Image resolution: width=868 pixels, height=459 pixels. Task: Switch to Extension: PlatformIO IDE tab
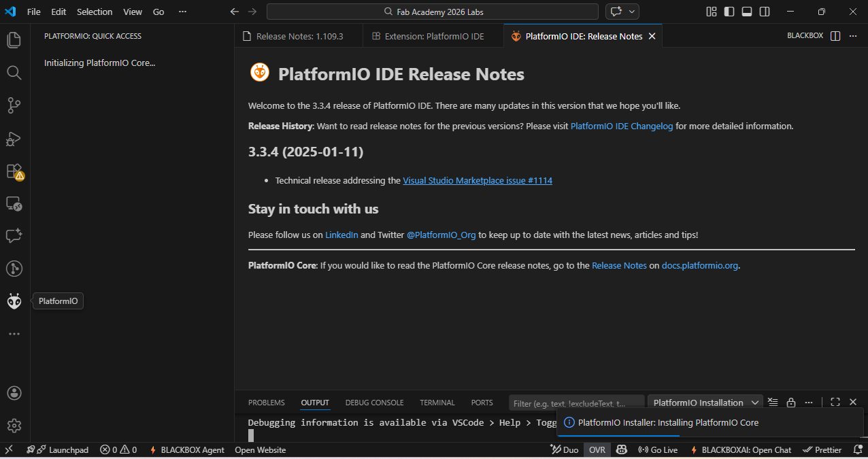point(433,36)
